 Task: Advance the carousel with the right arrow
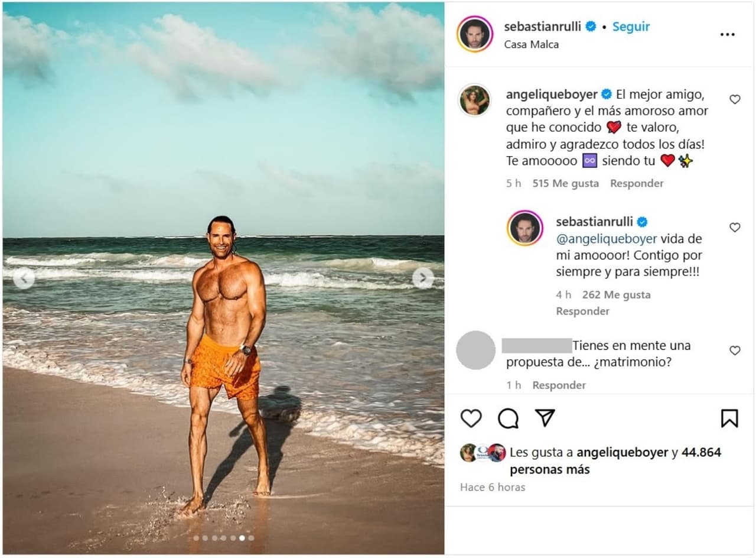pyautogui.click(x=423, y=277)
